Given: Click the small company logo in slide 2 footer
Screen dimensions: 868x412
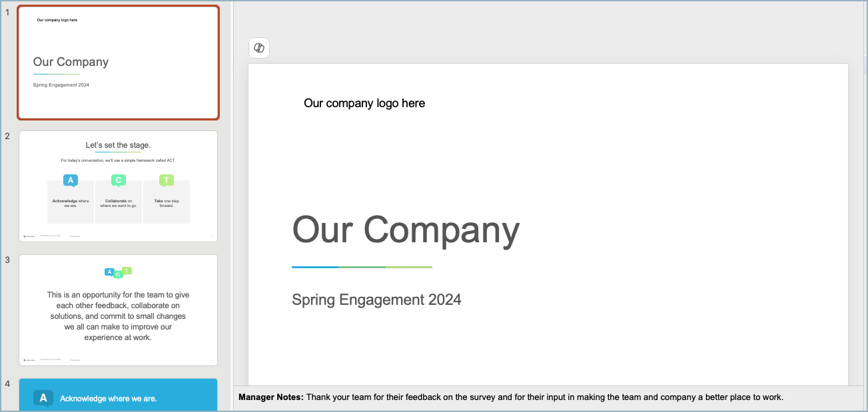Looking at the screenshot, I should (25, 234).
